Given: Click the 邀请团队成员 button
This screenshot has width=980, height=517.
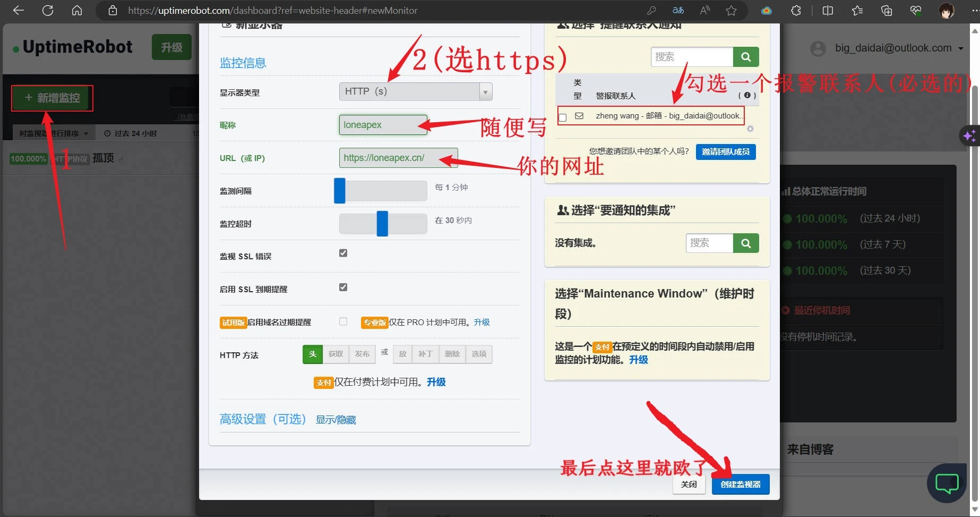Looking at the screenshot, I should point(725,152).
